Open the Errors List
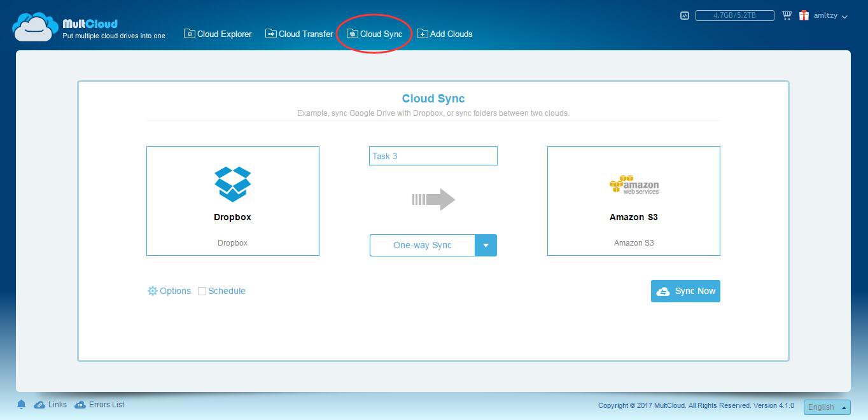Screen dimensions: 868x420 [x=99, y=405]
